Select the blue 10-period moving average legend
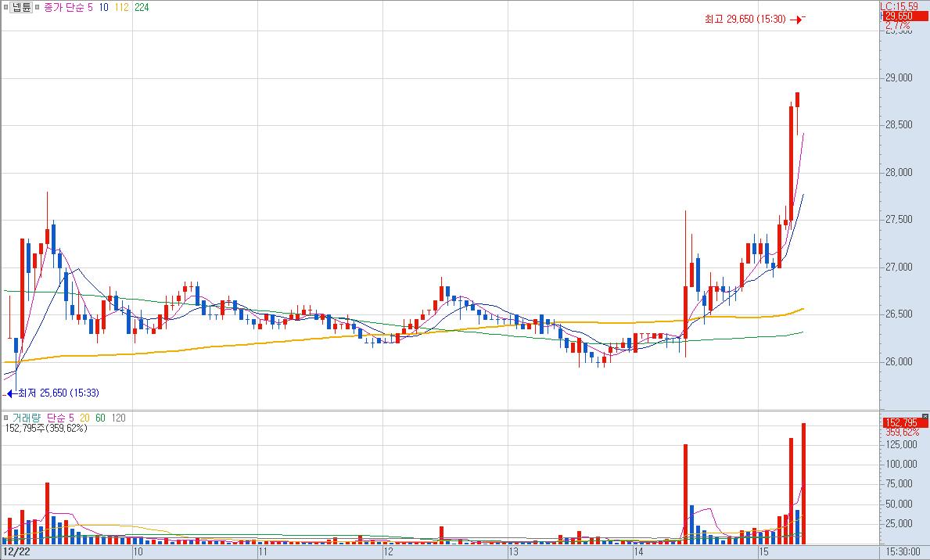 point(104,8)
